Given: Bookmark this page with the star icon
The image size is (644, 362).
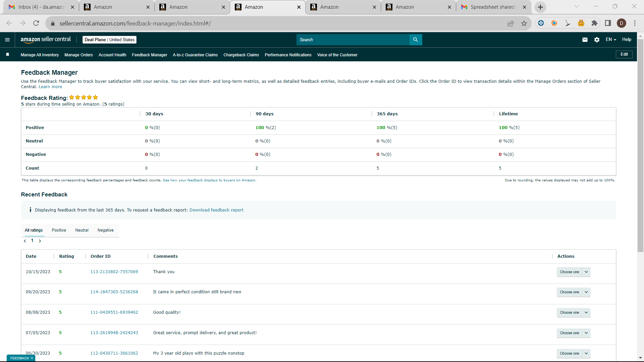Looking at the screenshot, I should 524,23.
